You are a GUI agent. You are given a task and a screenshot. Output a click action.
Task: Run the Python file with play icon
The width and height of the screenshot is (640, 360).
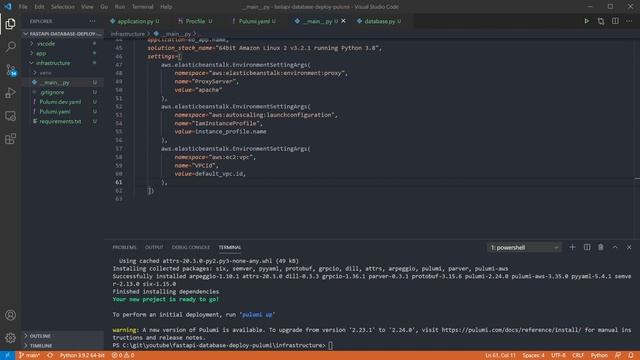587,21
